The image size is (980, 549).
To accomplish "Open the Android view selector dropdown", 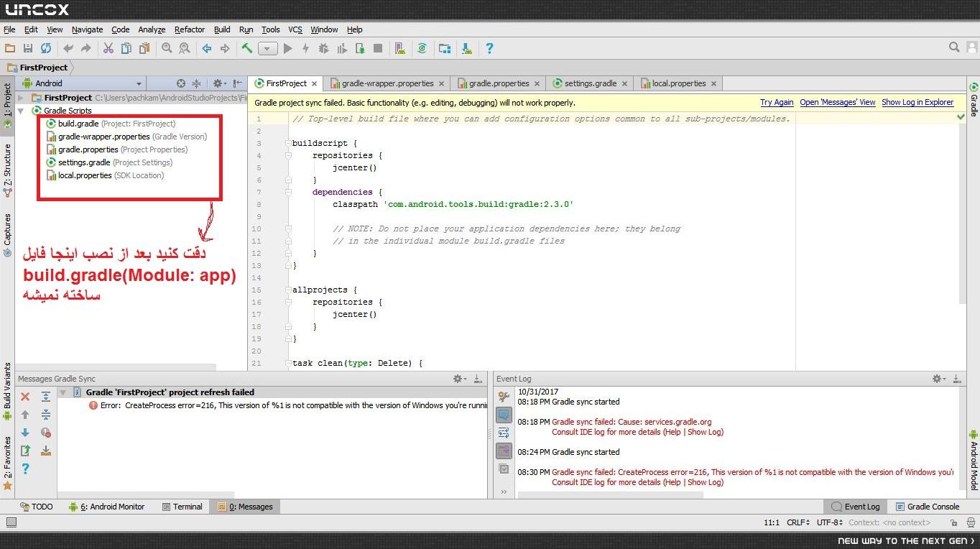I will 83,83.
